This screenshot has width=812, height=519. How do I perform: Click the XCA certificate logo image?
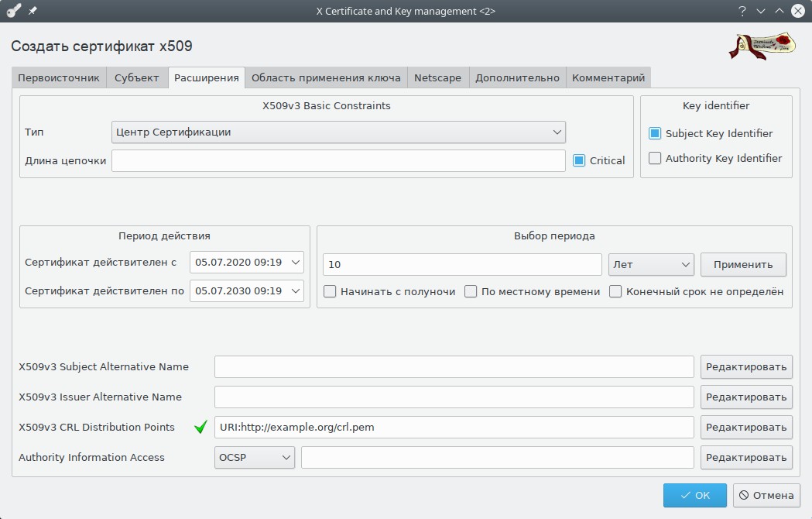tap(762, 46)
